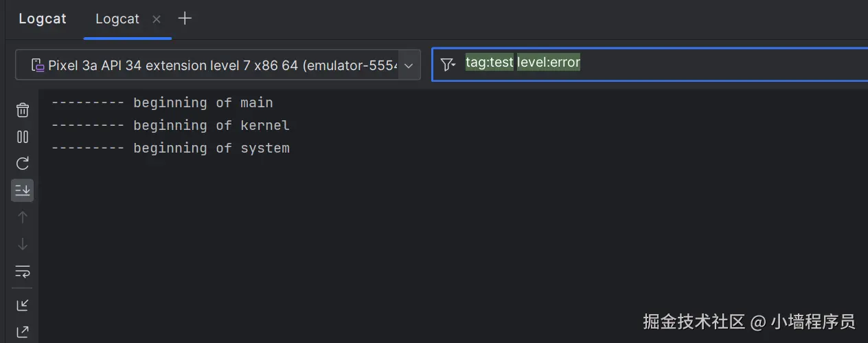
Task: Open the filter history funnel menu
Action: click(x=448, y=65)
